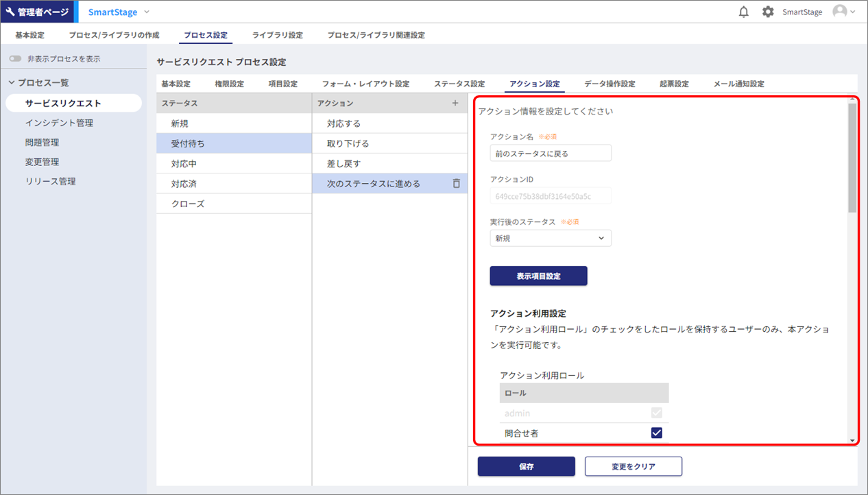The width and height of the screenshot is (868, 495).
Task: Click the user avatar icon
Action: (x=839, y=12)
